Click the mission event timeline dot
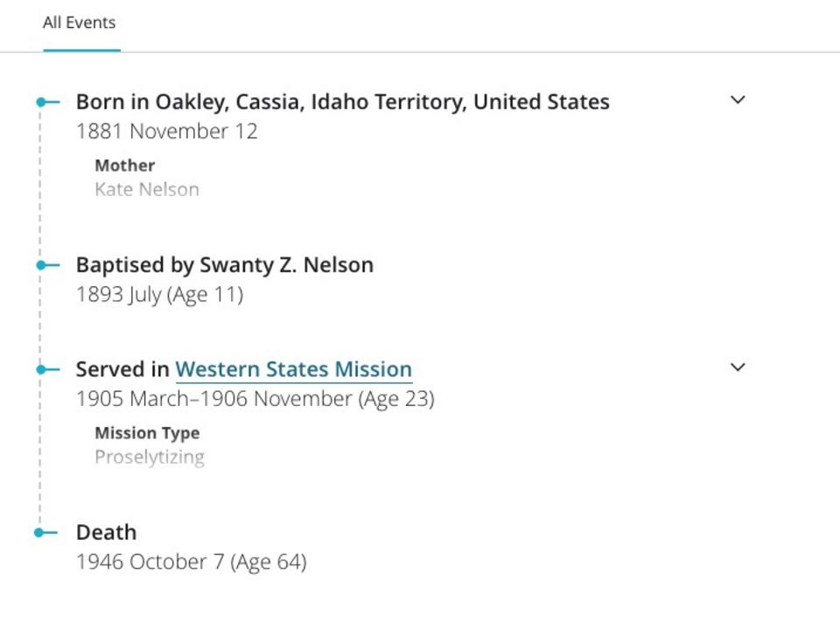The image size is (840, 630). coord(41,369)
